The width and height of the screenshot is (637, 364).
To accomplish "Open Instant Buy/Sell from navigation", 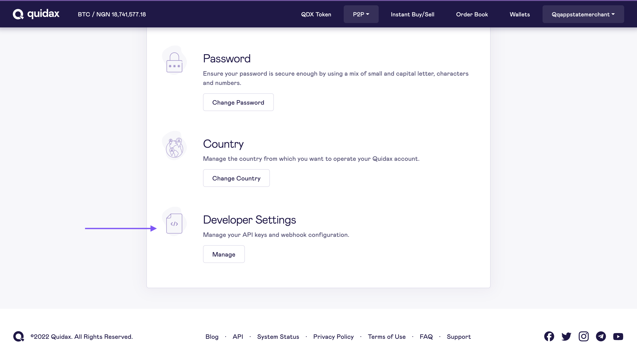I will (x=412, y=14).
